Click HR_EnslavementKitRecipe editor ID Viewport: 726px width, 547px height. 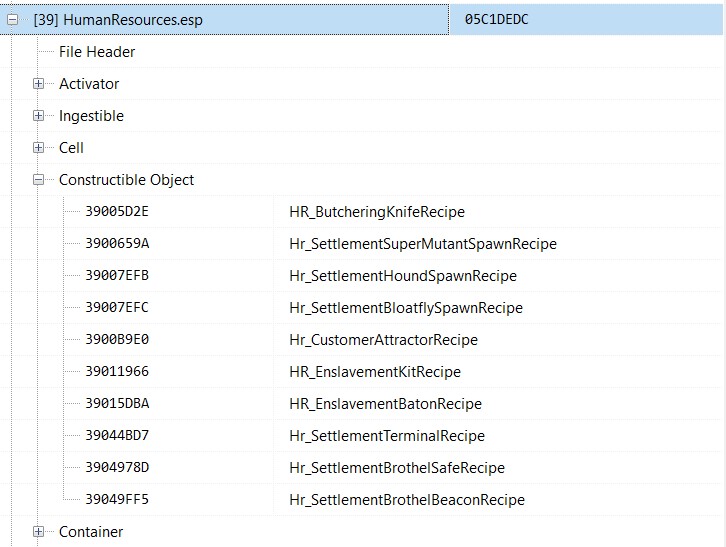[375, 372]
